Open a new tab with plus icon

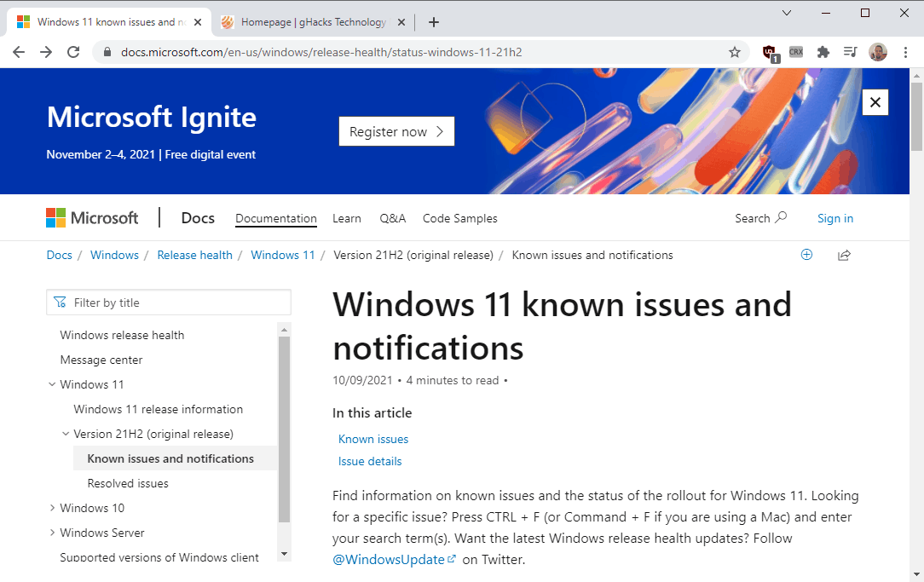[434, 22]
